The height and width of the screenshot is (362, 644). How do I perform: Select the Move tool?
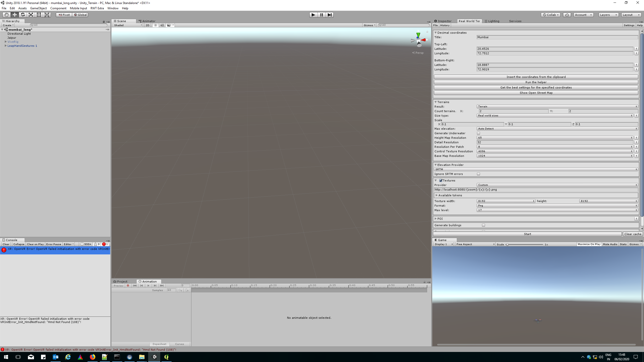pos(15,15)
